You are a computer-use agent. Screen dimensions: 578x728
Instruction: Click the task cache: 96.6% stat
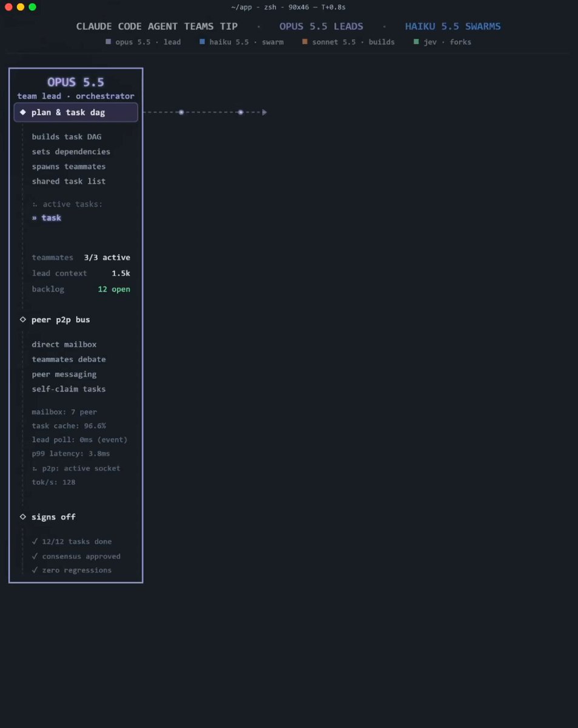(69, 426)
